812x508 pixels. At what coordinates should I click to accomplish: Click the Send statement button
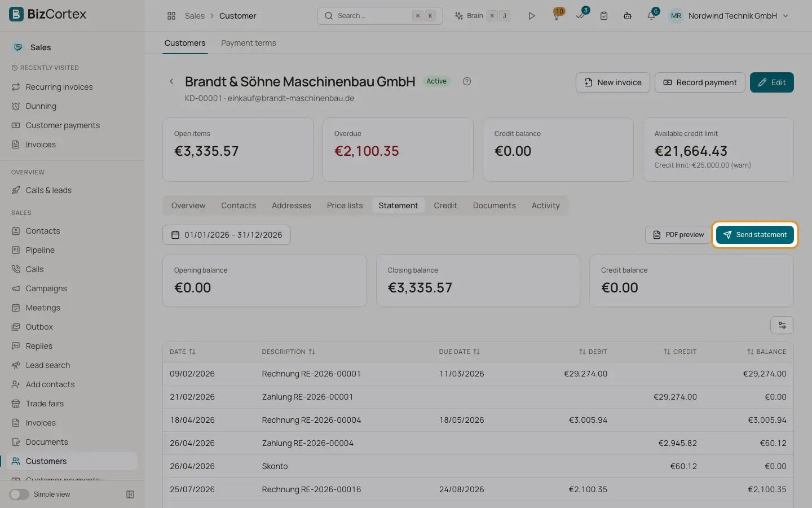755,235
